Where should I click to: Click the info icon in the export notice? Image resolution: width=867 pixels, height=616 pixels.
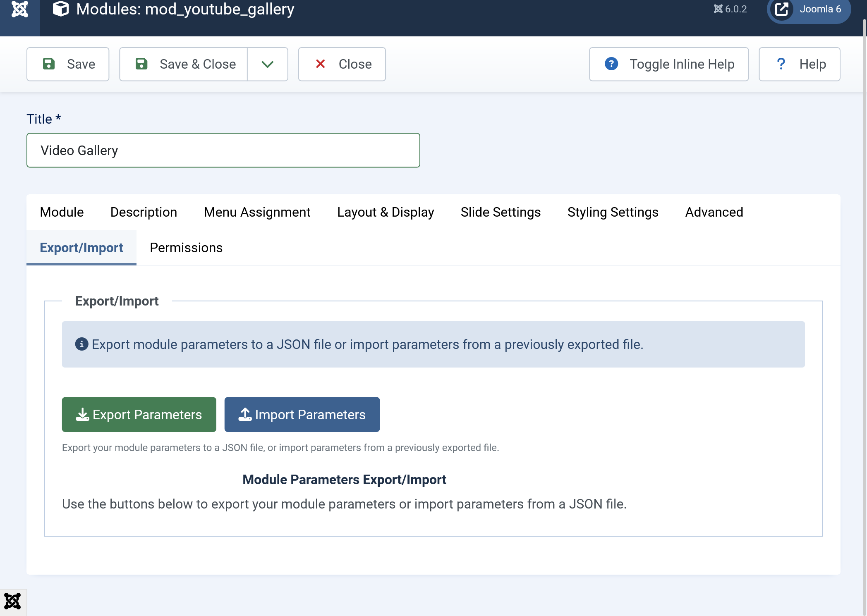[81, 344]
